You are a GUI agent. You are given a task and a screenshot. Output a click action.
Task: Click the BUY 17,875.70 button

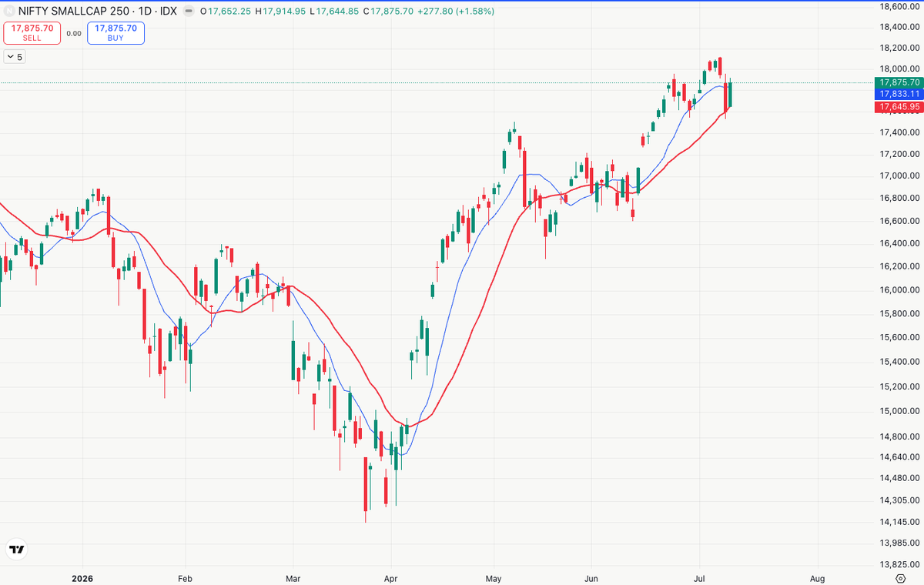click(x=115, y=32)
